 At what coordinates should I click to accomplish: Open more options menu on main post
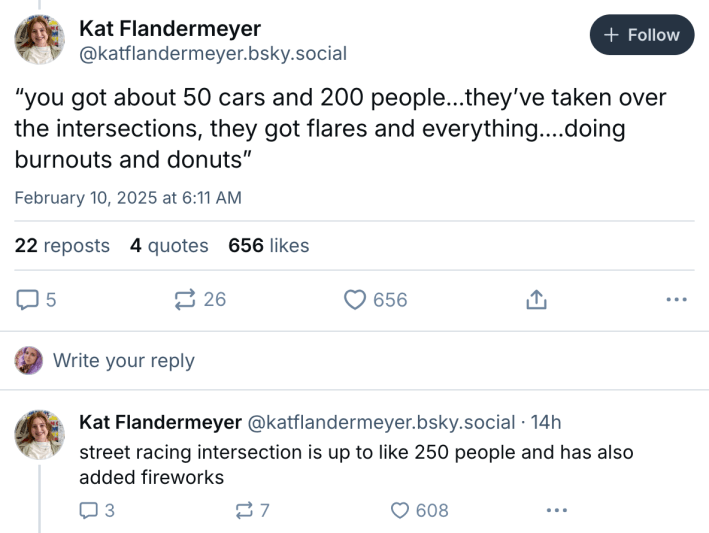(677, 299)
